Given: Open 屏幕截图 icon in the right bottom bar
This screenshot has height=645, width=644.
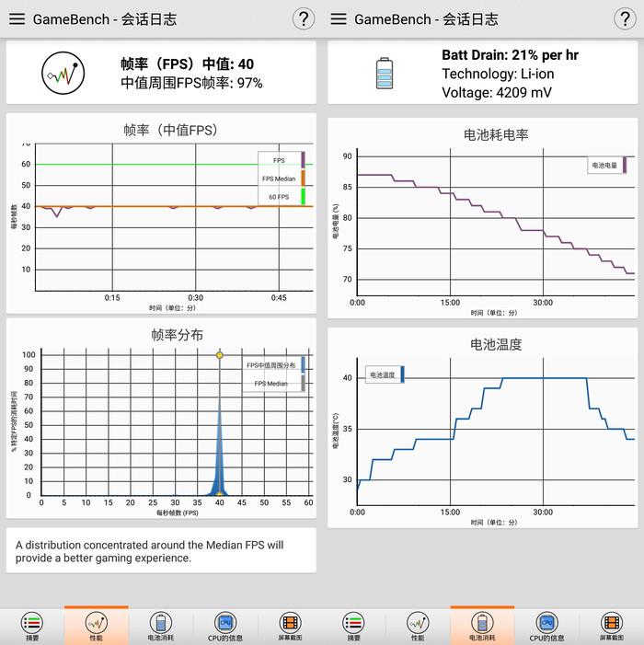Looking at the screenshot, I should pos(611,623).
